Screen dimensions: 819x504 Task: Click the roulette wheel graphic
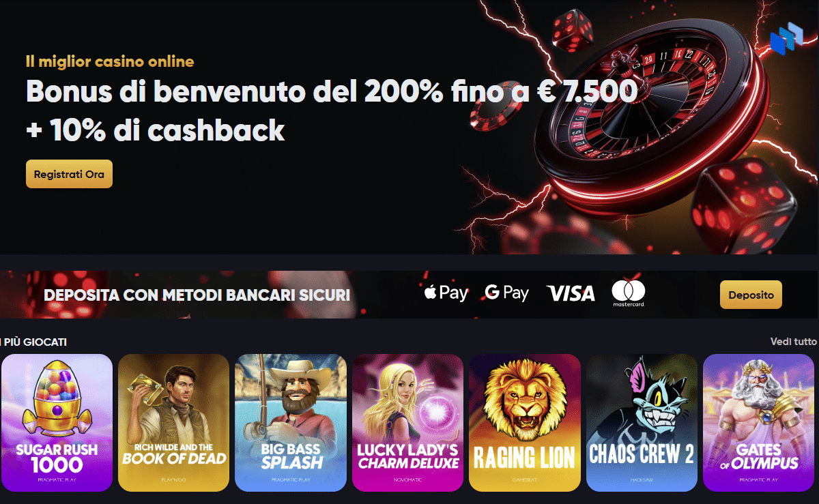pyautogui.click(x=648, y=119)
